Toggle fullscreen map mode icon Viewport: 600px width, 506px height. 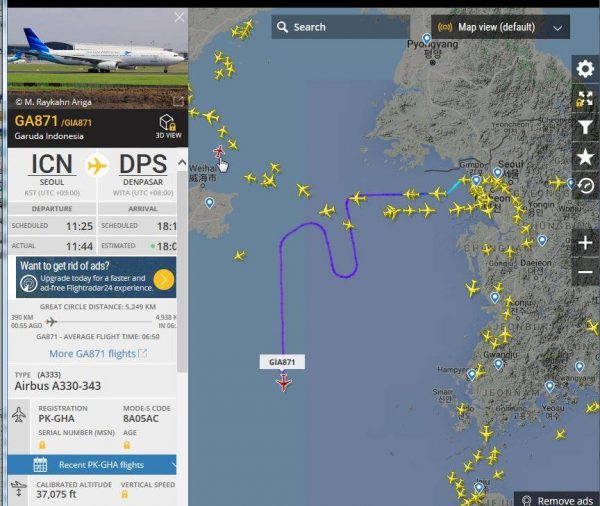click(x=585, y=98)
